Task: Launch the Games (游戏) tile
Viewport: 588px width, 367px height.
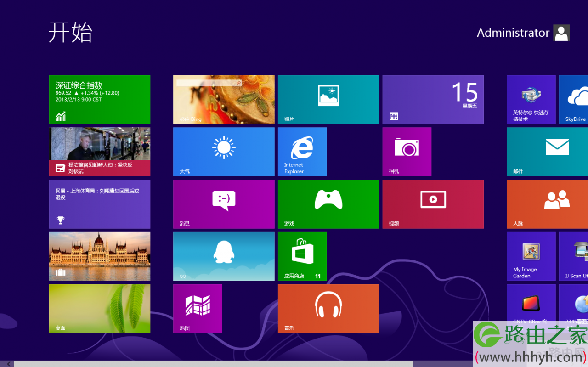Action: click(x=328, y=204)
